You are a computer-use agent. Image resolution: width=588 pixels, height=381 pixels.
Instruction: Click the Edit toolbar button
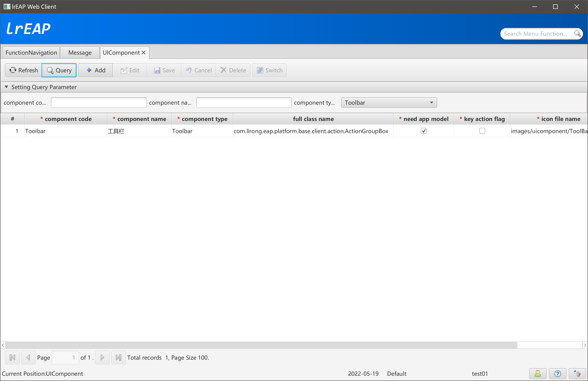click(130, 70)
